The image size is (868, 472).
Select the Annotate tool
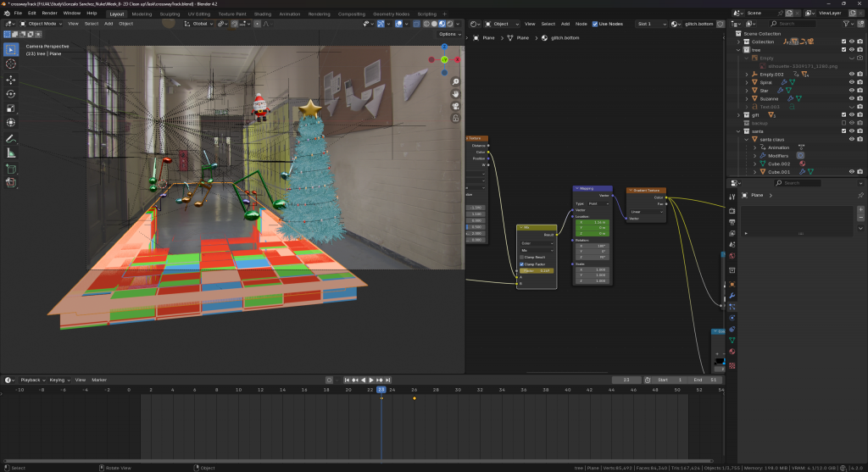point(10,139)
